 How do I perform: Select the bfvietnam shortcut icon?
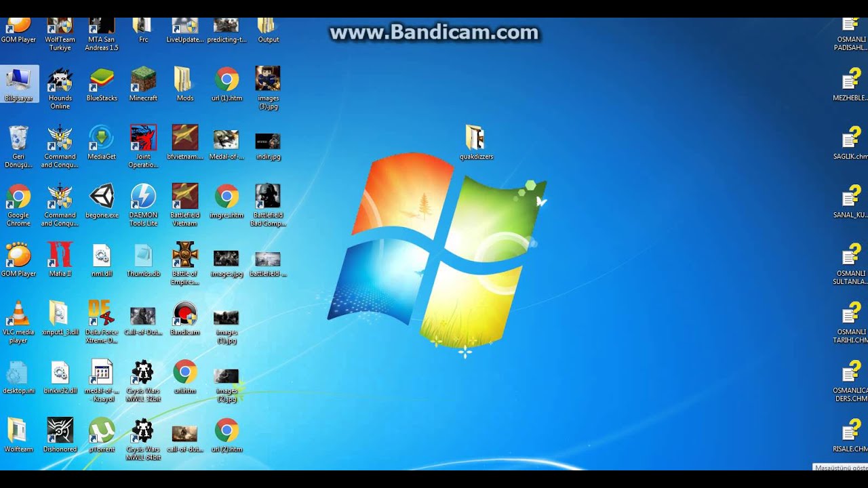click(x=185, y=142)
